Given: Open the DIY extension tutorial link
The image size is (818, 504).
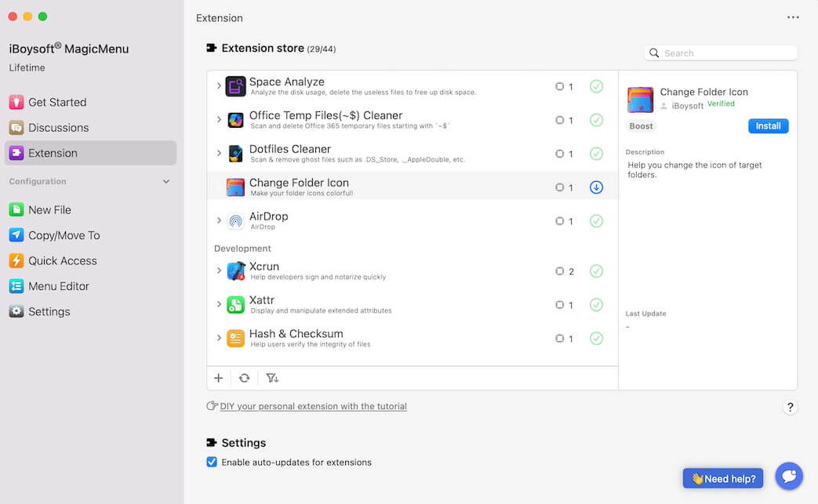Looking at the screenshot, I should click(312, 406).
